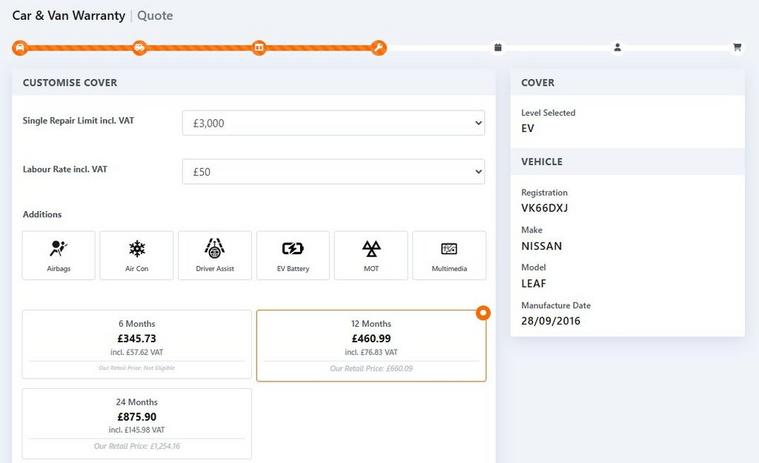Click the second vehicle step marker

(x=139, y=47)
